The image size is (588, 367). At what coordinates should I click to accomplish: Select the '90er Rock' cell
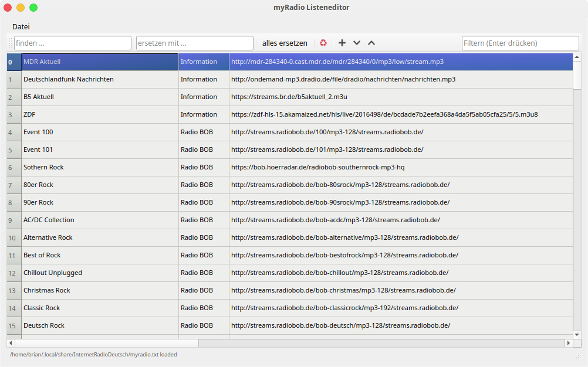click(100, 203)
